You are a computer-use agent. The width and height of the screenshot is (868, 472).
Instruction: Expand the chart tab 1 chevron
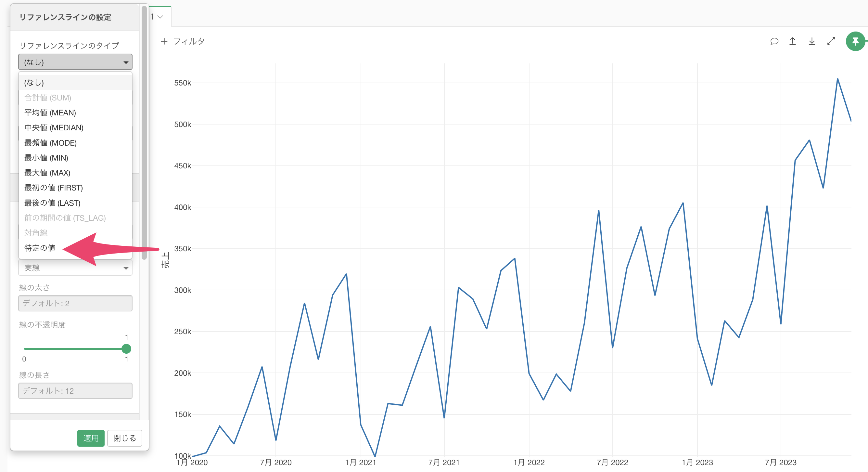tap(160, 17)
